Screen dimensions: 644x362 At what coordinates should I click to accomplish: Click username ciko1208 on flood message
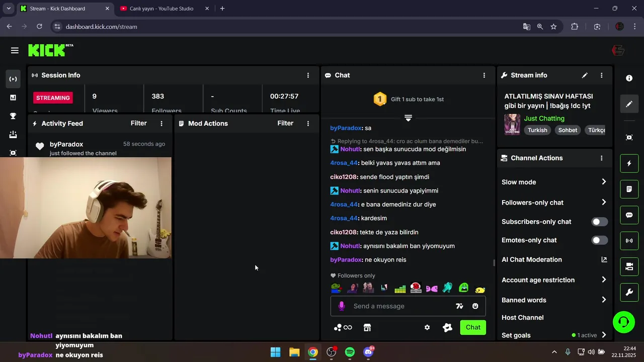click(x=344, y=177)
